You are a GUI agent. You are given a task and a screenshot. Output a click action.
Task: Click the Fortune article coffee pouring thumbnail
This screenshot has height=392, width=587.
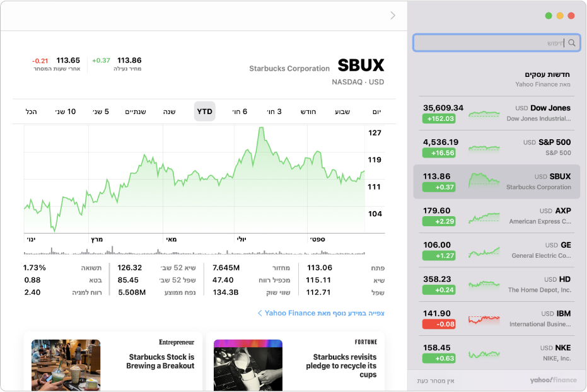pos(248,365)
